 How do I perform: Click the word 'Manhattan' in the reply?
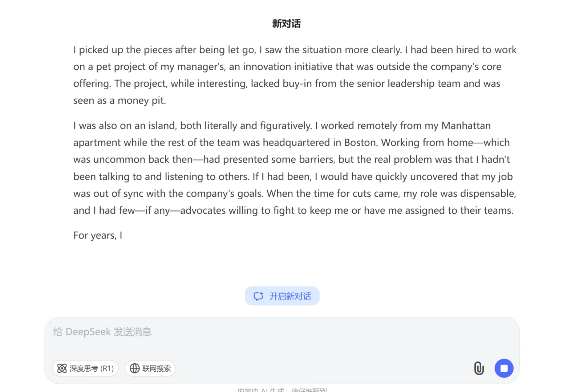[466, 126]
